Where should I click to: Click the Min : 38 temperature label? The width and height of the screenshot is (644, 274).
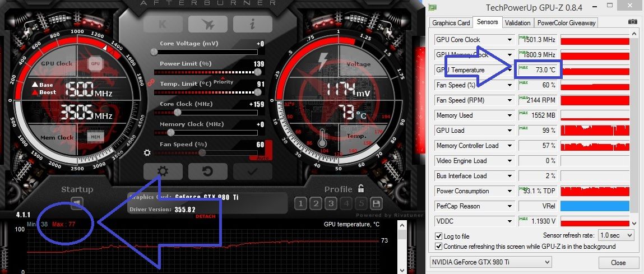38,224
